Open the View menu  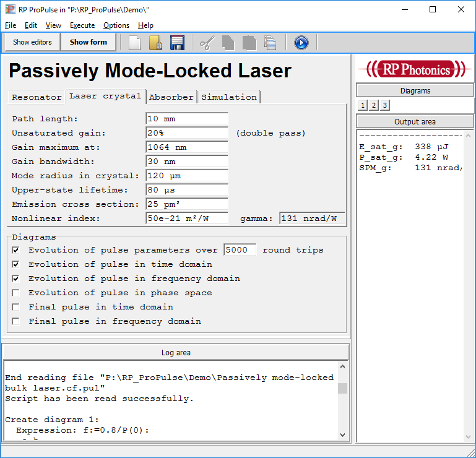(53, 25)
